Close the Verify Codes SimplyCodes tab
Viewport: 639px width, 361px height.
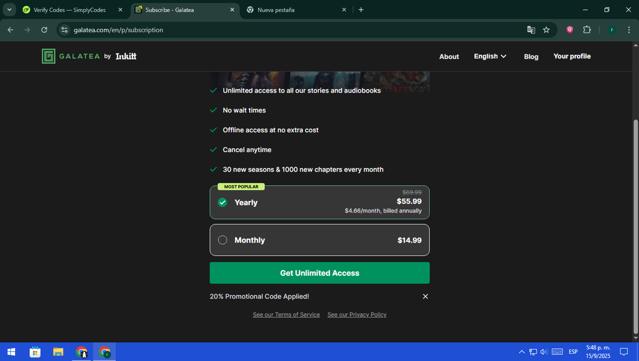click(120, 10)
